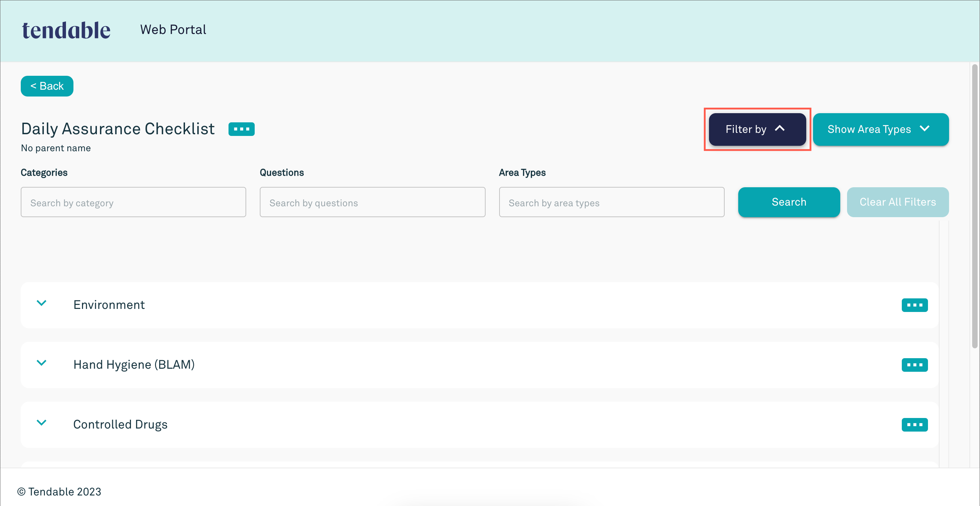980x506 pixels.
Task: Open the Controlled Drugs options menu
Action: pyautogui.click(x=914, y=424)
